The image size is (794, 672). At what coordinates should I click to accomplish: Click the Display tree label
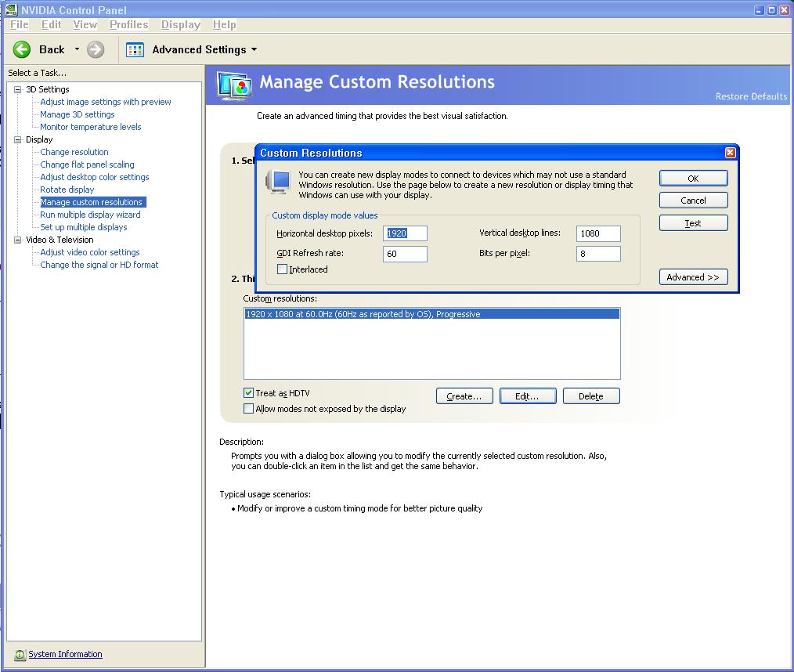(39, 139)
